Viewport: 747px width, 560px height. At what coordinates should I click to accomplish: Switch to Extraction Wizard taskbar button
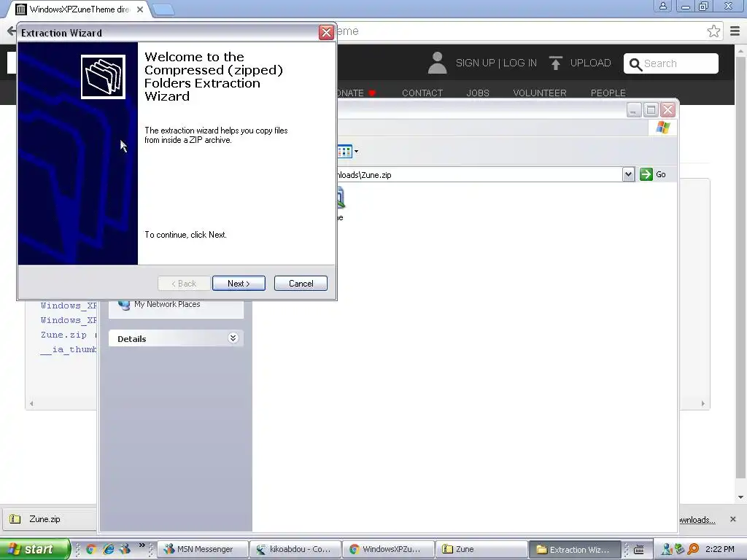coord(575,549)
